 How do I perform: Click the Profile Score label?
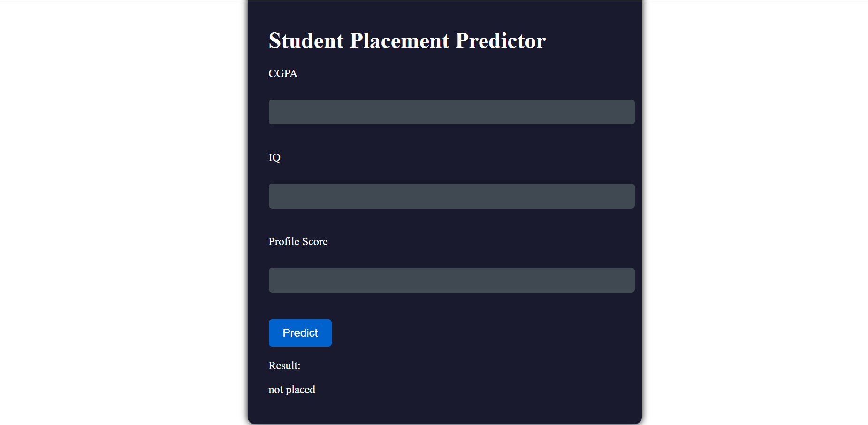(298, 241)
